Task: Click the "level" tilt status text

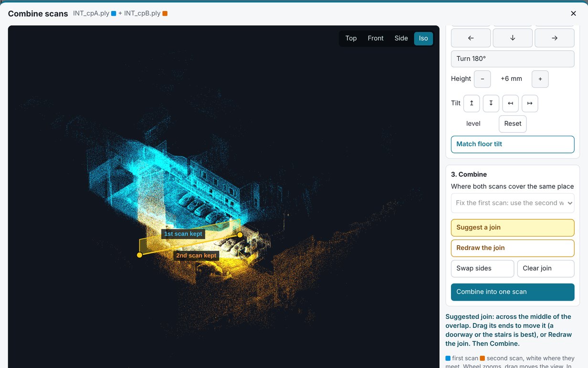Action: tap(473, 124)
